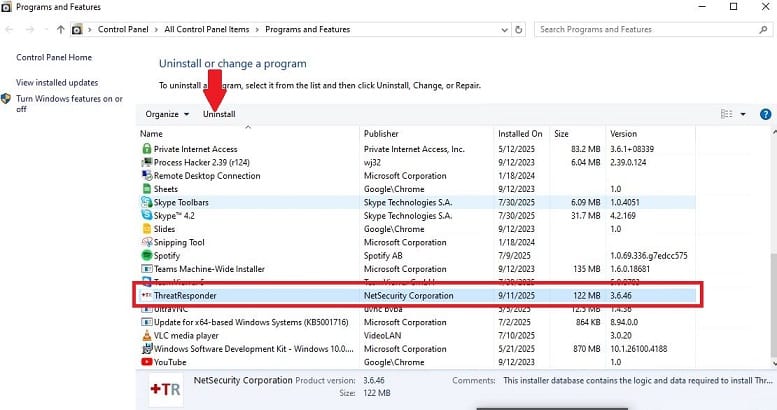
Task: Sort by Installed On column header
Action: [x=520, y=133]
